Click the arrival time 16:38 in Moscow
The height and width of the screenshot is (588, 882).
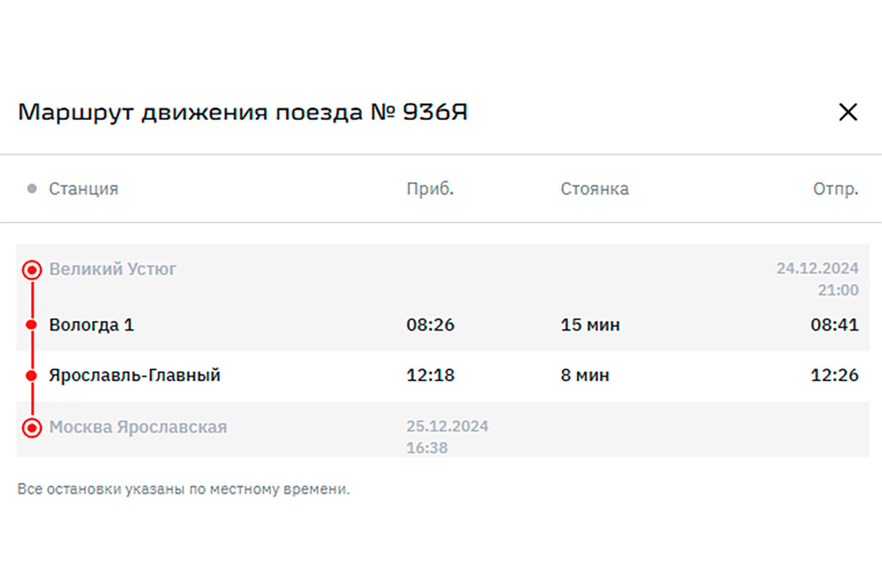(426, 447)
